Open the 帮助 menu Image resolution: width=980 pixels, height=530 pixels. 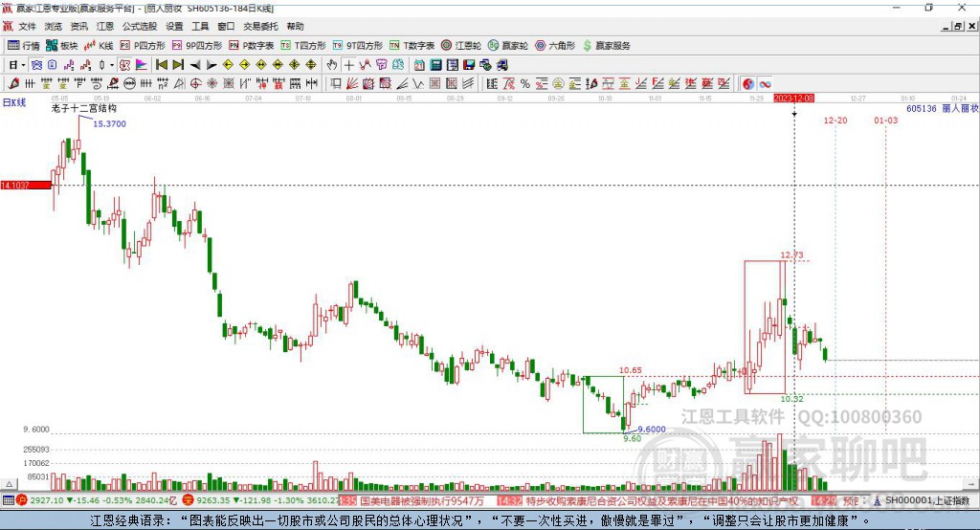[x=295, y=26]
